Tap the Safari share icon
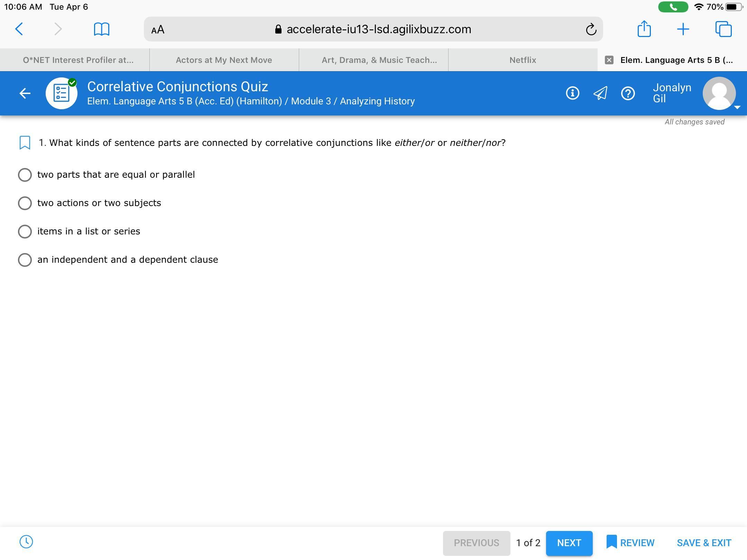The image size is (747, 560). click(644, 29)
